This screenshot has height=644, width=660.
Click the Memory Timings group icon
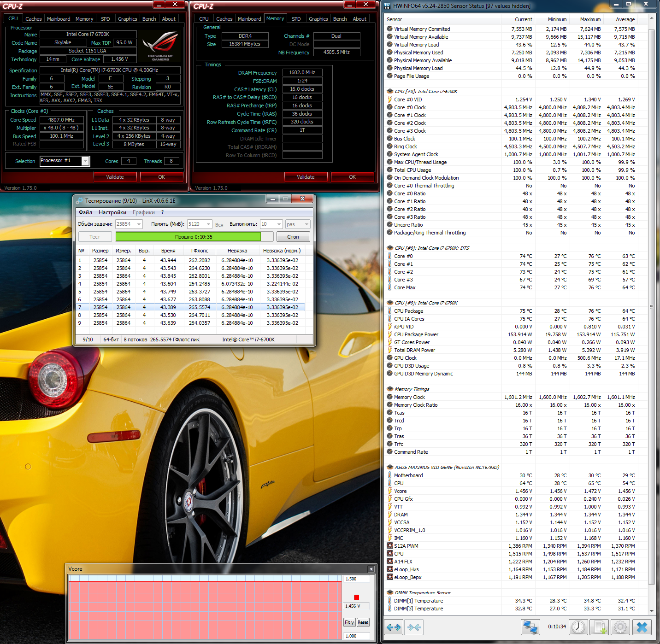(390, 389)
